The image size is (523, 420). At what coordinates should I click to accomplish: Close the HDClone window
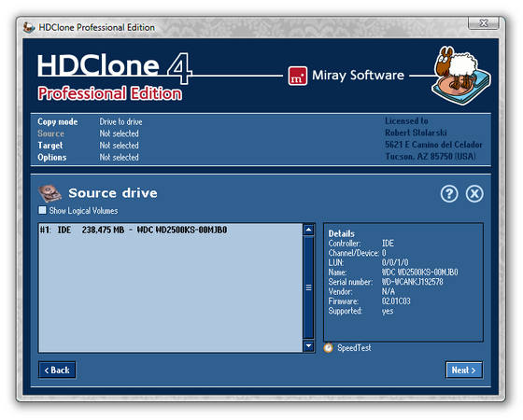point(484,23)
